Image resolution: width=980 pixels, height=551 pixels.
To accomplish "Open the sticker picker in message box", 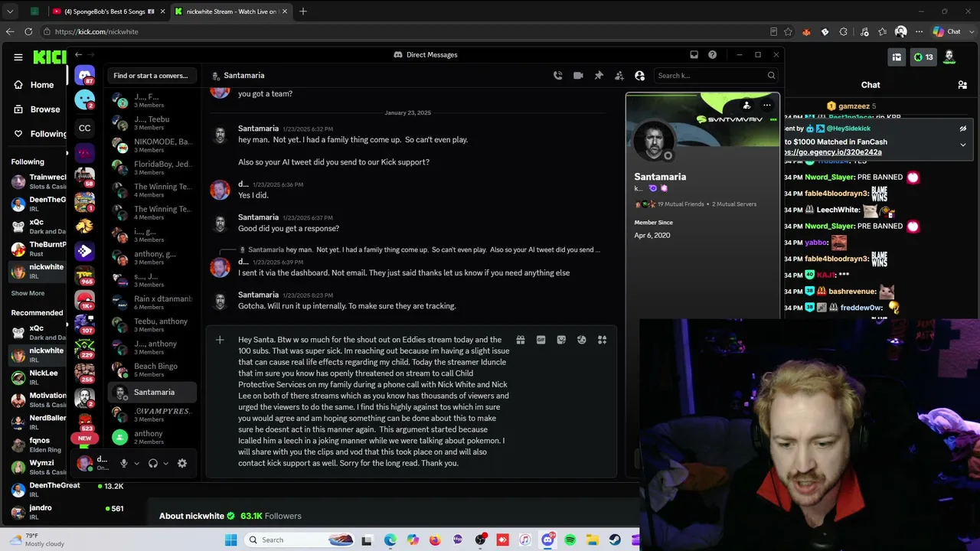I will tap(561, 340).
